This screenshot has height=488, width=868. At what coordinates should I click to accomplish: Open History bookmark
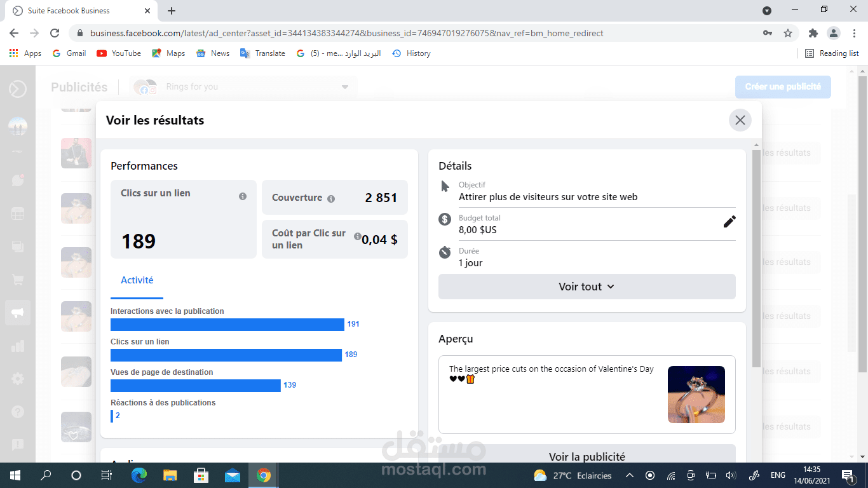pos(411,53)
